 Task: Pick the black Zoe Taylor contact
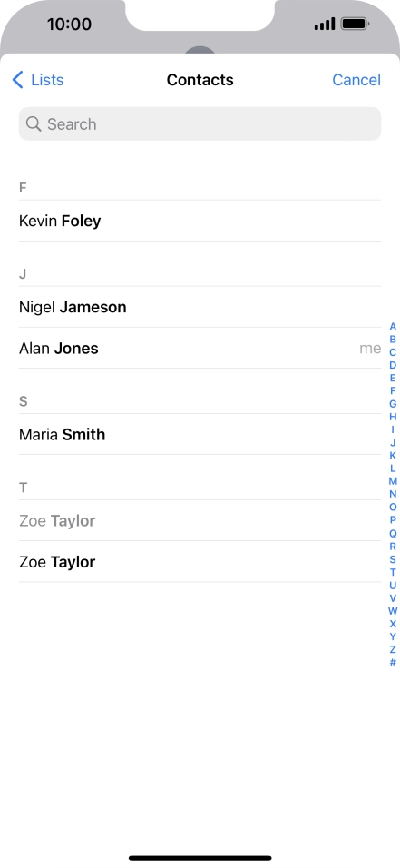[x=200, y=562]
